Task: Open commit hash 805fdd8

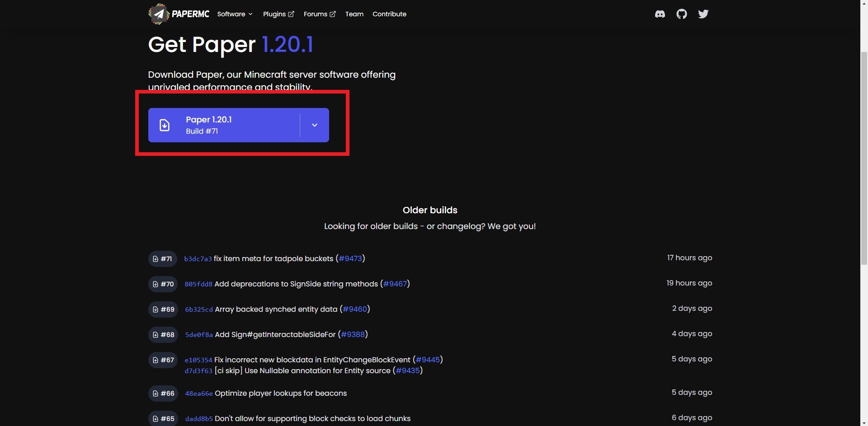Action: [x=198, y=284]
